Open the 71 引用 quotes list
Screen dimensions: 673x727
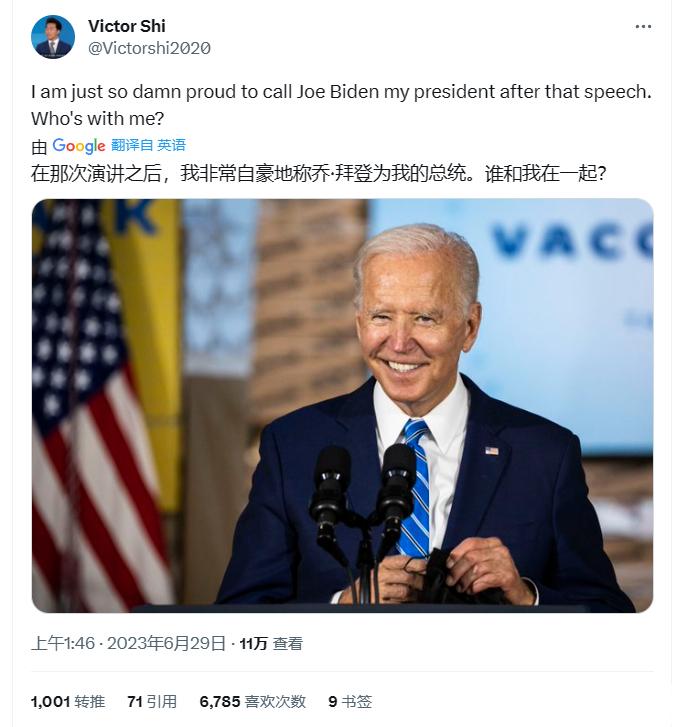point(152,701)
